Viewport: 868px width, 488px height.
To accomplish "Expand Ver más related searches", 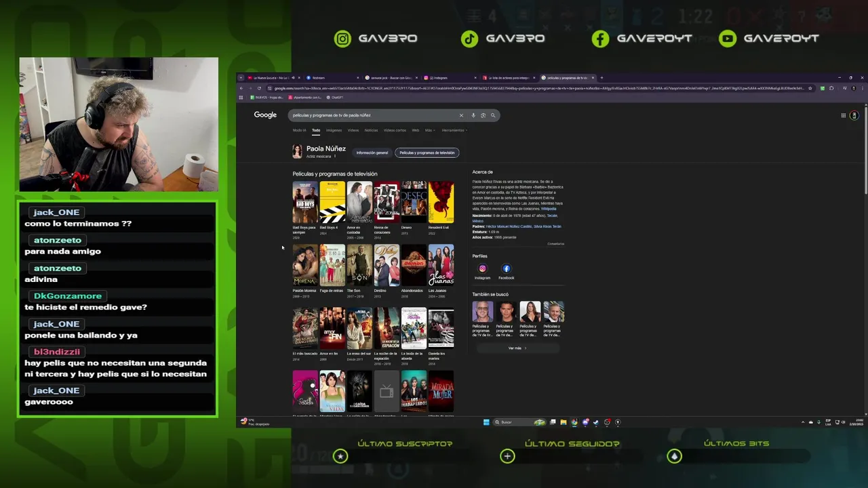I will pos(517,348).
